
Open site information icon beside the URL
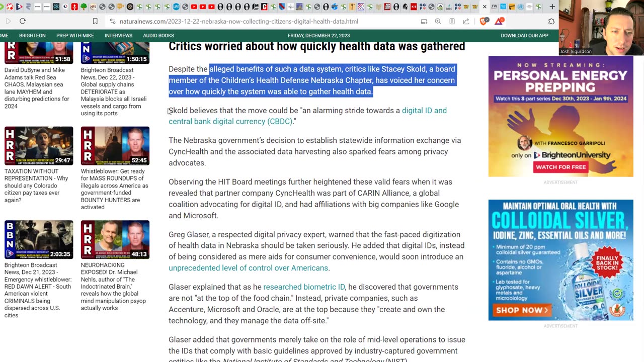112,22
